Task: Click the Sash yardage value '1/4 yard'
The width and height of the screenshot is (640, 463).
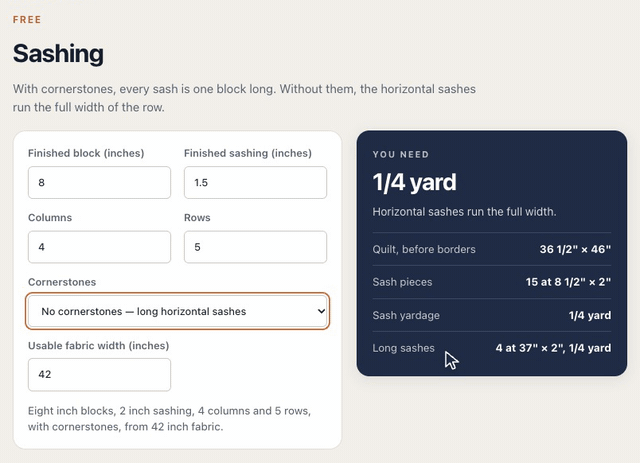Action: tap(590, 315)
